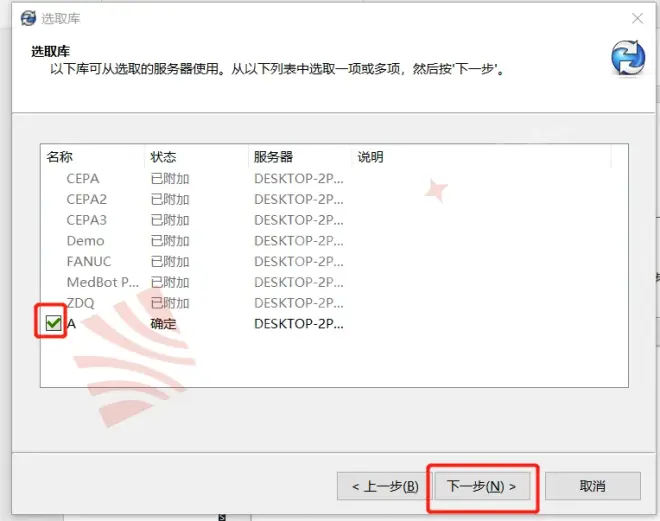
Task: Click 已附加 status in MedBot P... row
Action: tap(170, 282)
